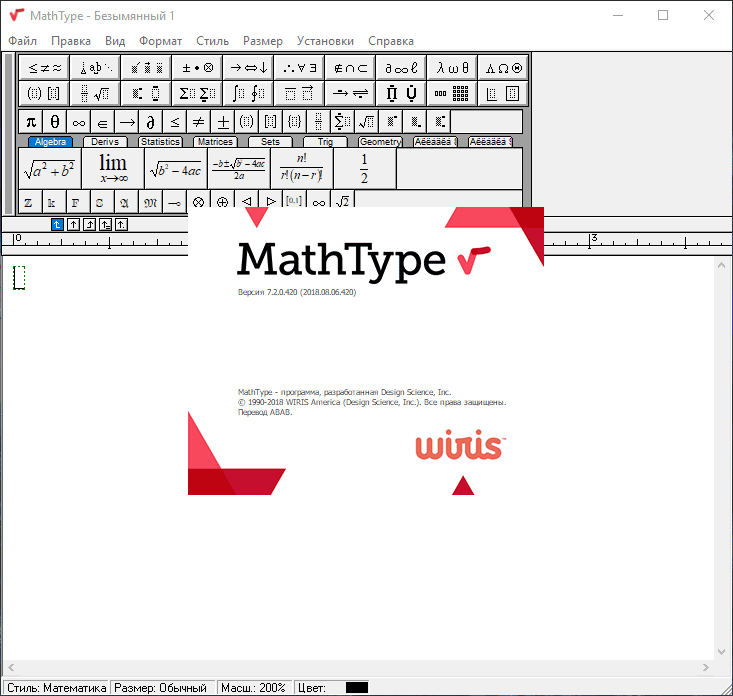Click the Стиль: Математика status field
733x696 pixels.
55,688
